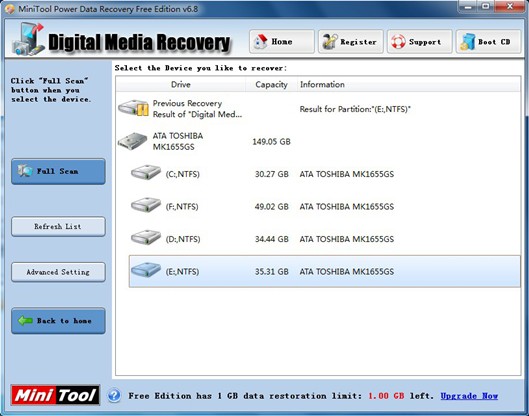The image size is (529, 416).
Task: Maximize the MiniTool window
Action: (485, 6)
